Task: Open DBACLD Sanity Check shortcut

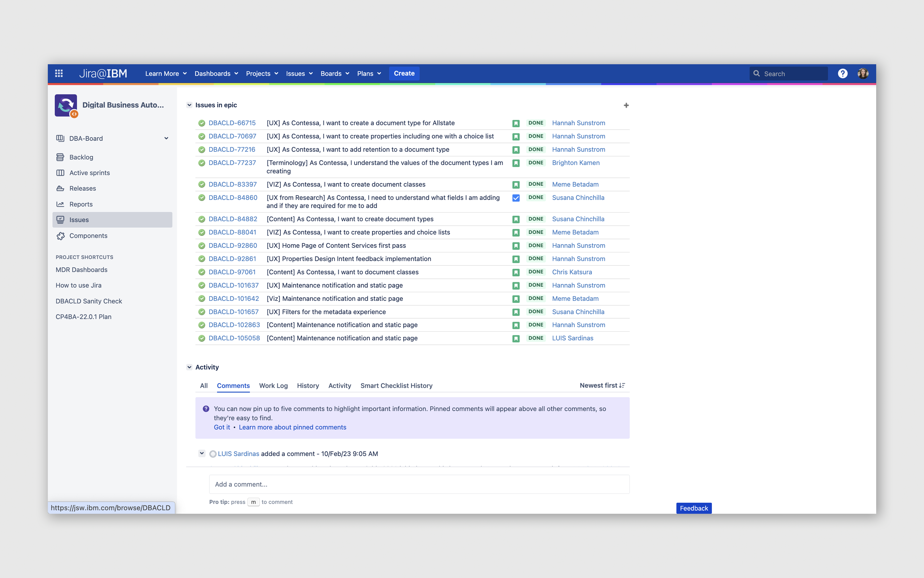Action: pos(89,301)
